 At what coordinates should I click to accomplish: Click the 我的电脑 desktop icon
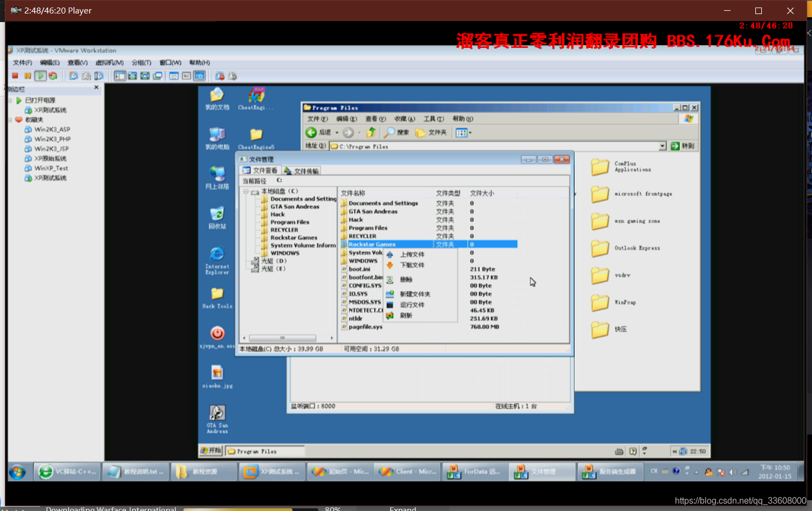click(217, 138)
